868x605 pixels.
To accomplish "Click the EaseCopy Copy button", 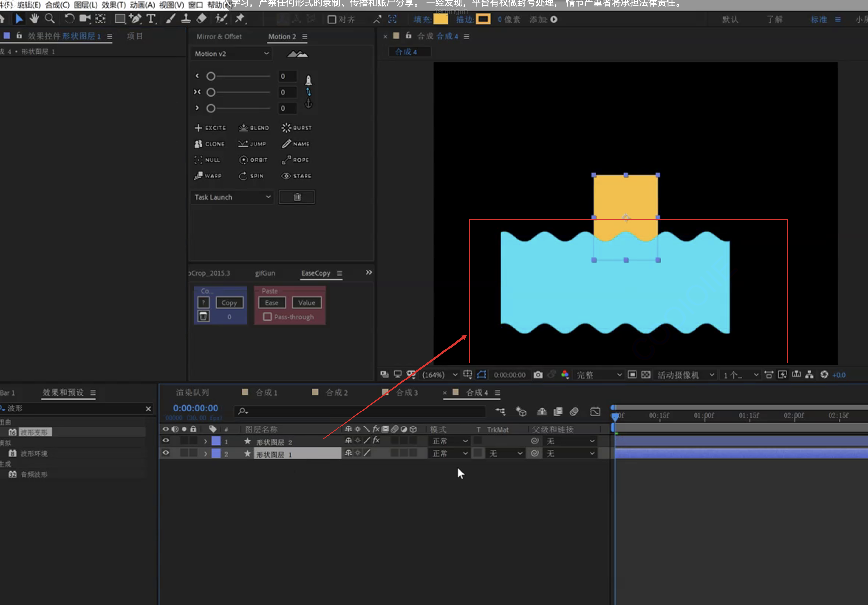I will click(229, 303).
